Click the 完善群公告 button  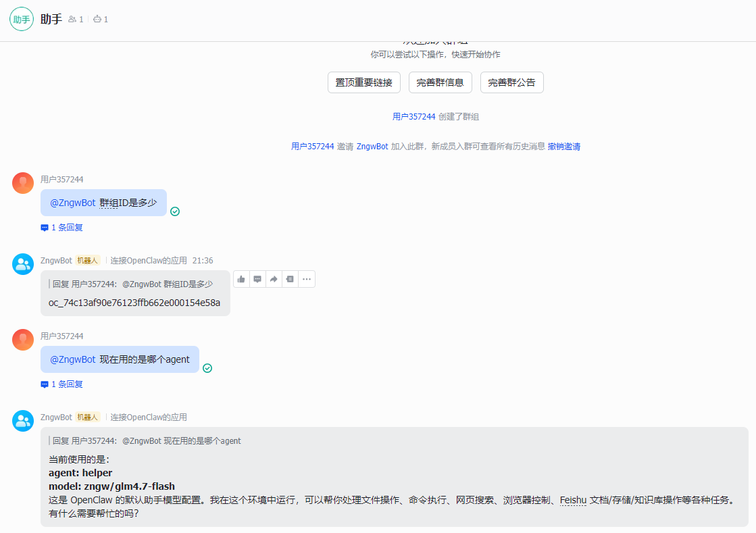(511, 82)
